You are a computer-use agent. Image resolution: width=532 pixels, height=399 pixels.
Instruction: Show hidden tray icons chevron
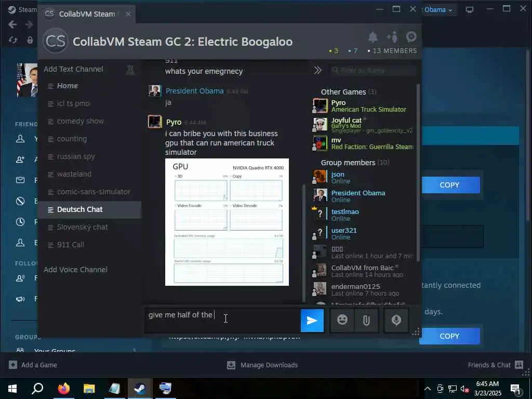tap(428, 389)
